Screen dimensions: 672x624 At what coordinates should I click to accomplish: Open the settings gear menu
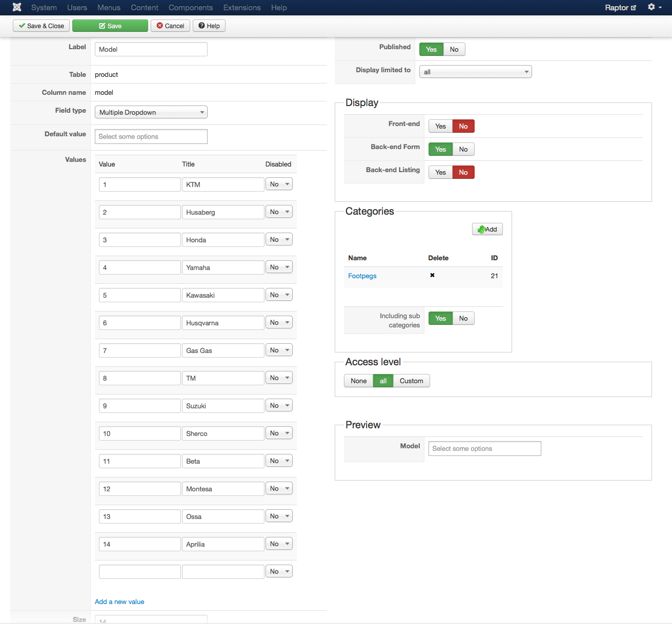654,7
